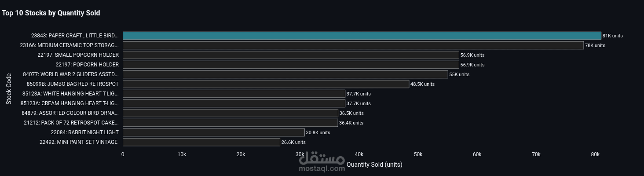This screenshot has height=176, width=644.
Task: Select the MEDIUM CERAMIC TOP STORAGE bar
Action: [x=353, y=45]
